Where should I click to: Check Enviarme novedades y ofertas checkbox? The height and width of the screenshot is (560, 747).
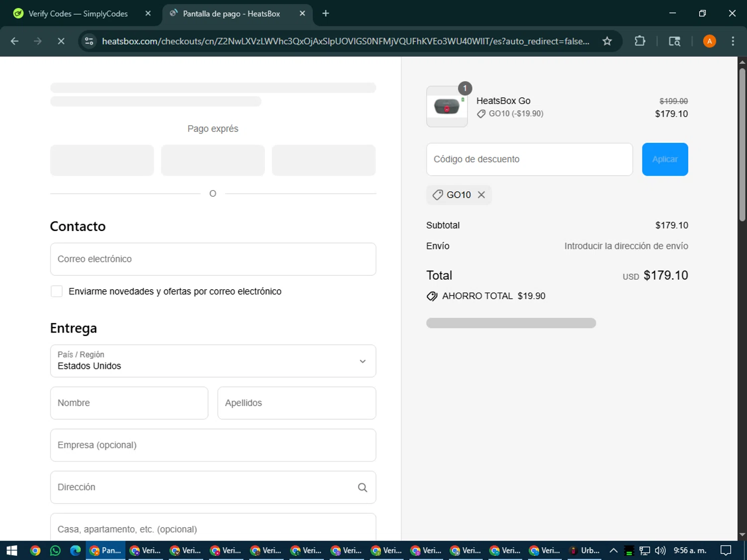tap(57, 291)
